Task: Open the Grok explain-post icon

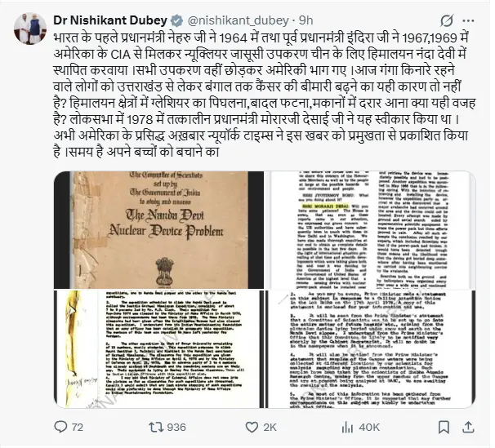Action: point(447,20)
